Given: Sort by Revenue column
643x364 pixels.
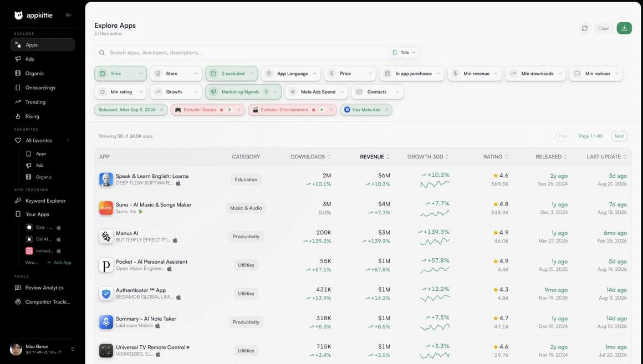Looking at the screenshot, I should [x=375, y=157].
